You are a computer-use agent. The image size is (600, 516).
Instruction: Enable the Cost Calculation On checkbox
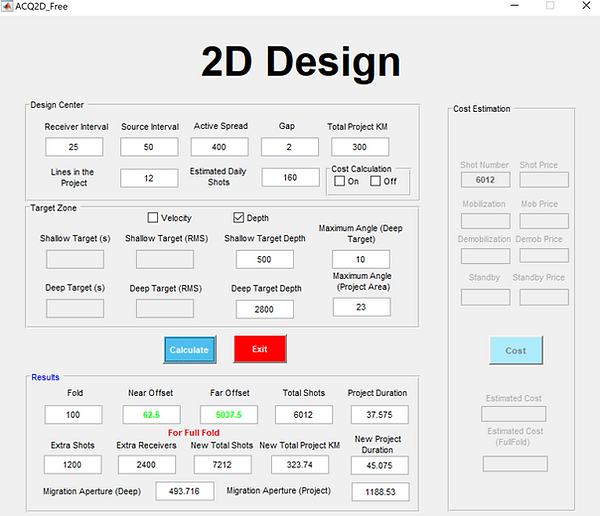pos(339,181)
